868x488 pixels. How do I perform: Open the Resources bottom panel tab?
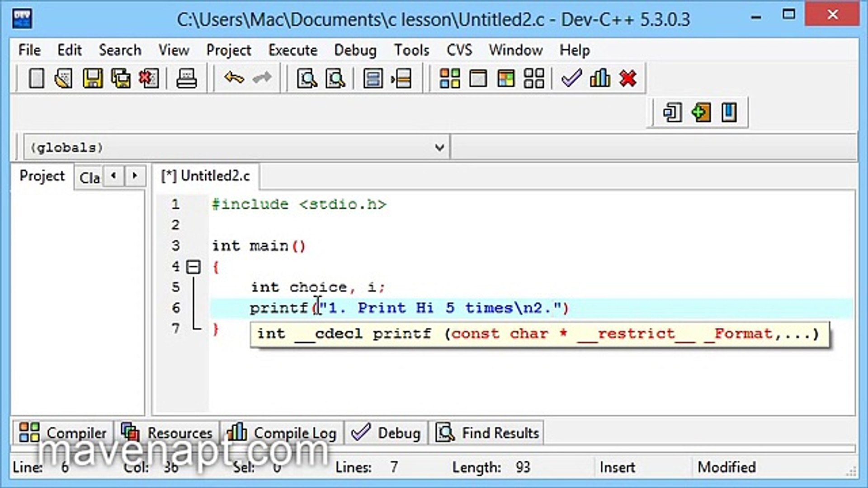167,432
